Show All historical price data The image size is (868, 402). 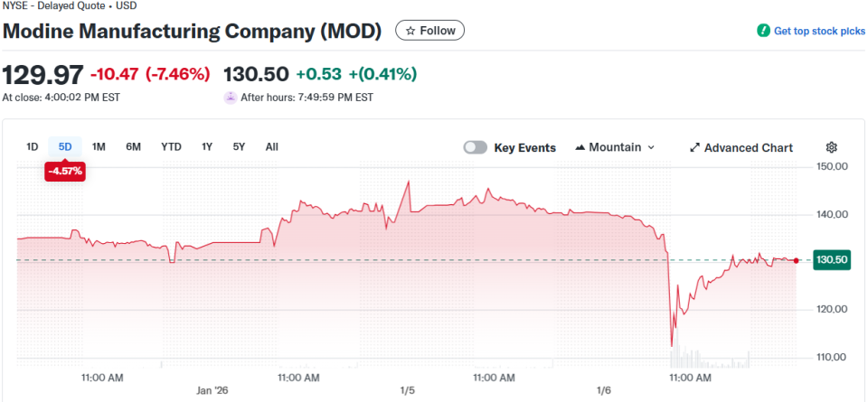[x=272, y=146]
